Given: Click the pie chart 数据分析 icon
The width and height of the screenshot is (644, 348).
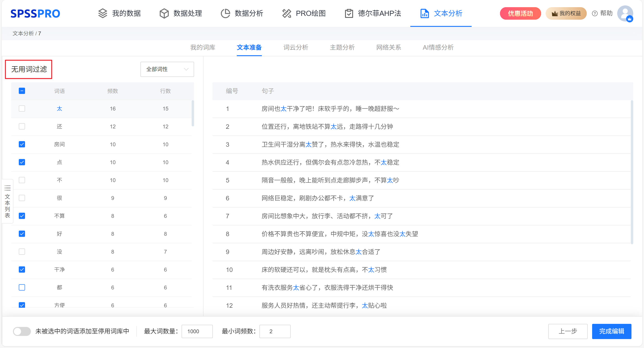Looking at the screenshot, I should pos(225,13).
